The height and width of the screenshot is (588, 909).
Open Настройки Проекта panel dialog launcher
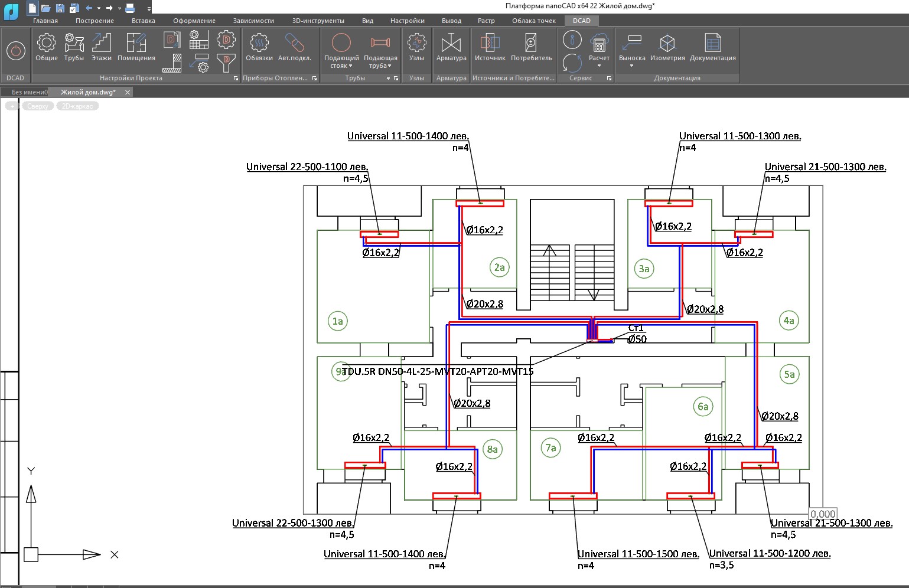point(236,78)
